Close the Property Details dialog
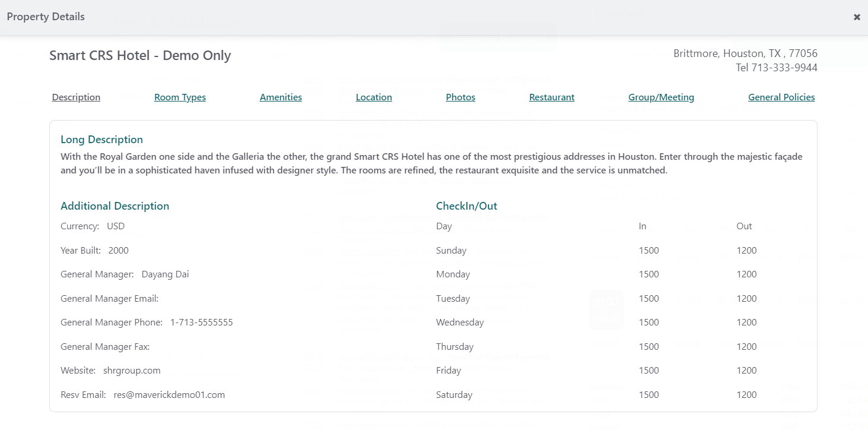The height and width of the screenshot is (430, 868). click(857, 17)
